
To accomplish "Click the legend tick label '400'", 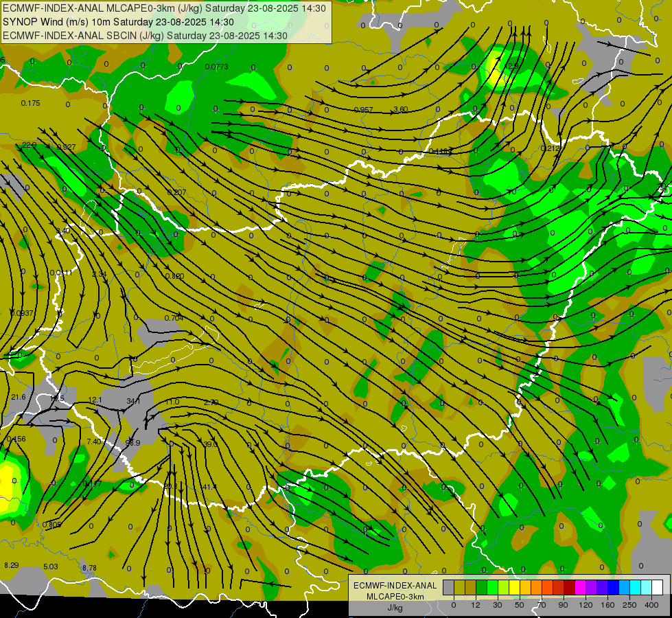I will 651,605.
